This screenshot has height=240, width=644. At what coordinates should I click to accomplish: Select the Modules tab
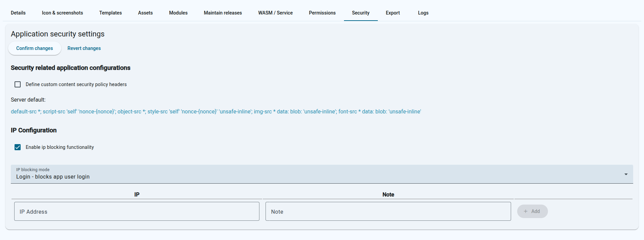[x=178, y=13]
